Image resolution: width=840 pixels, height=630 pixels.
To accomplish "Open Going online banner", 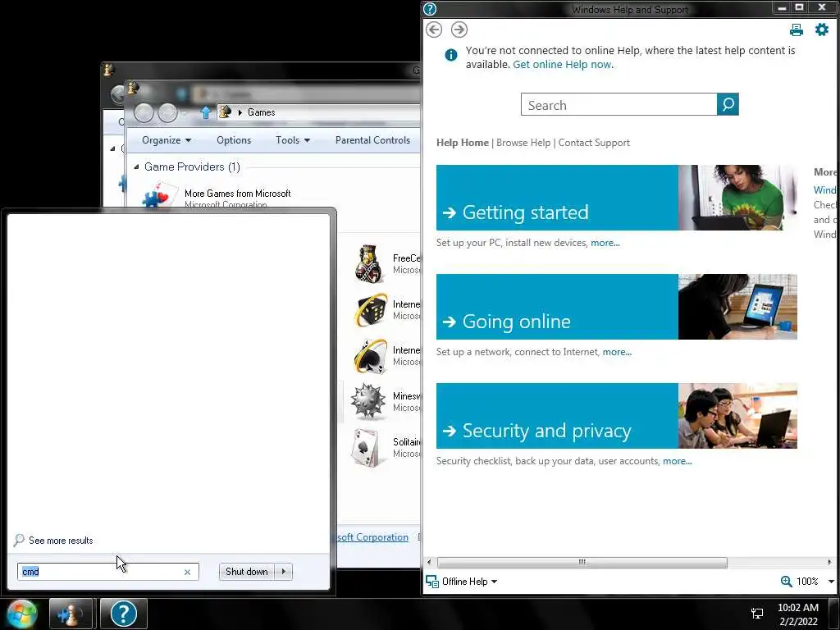I will [557, 307].
